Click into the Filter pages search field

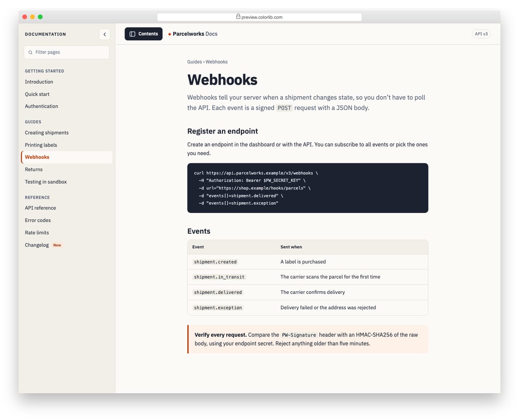(x=67, y=52)
